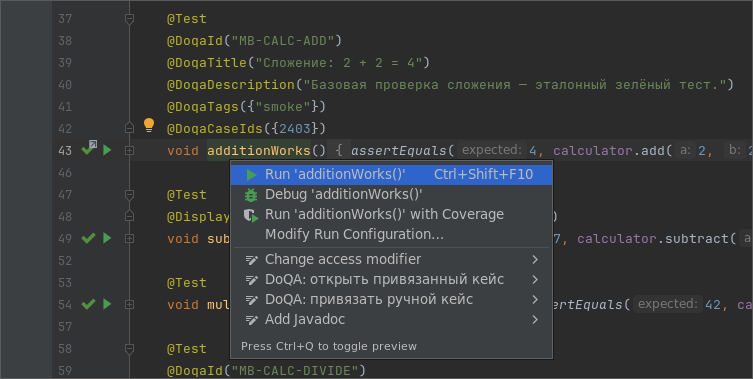This screenshot has width=753, height=379.
Task: Click the @DoqaTitle annotation on line 39
Action: pos(298,62)
